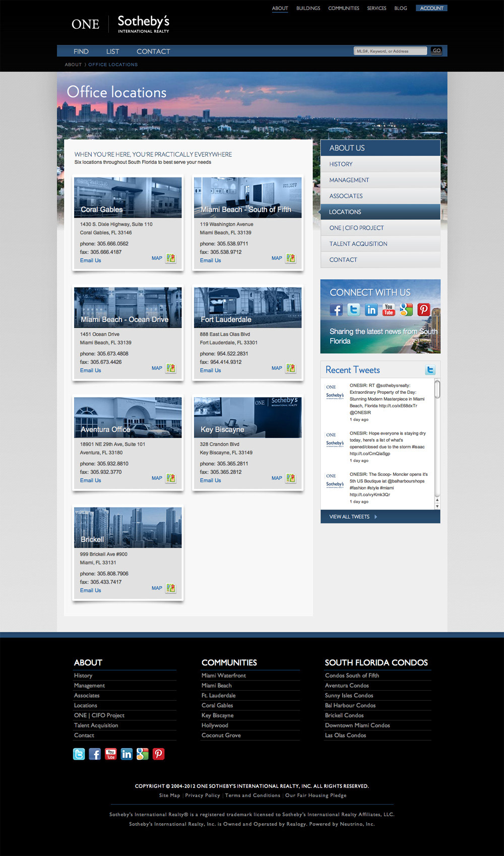Open map icon for Fort Lauderdale office
Screen dimensions: 504x856
coord(291,368)
